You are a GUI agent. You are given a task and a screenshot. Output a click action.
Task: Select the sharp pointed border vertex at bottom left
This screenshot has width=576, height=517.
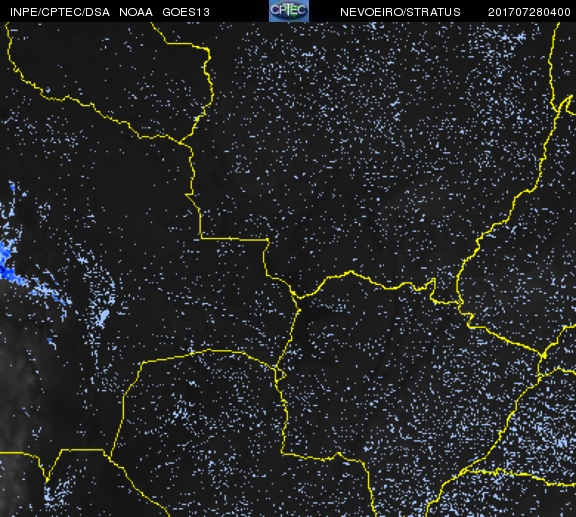pyautogui.click(x=47, y=480)
